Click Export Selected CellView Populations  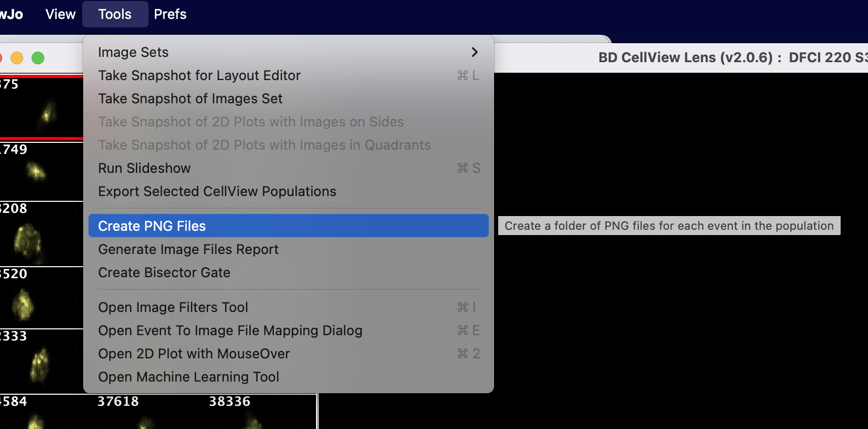[217, 191]
